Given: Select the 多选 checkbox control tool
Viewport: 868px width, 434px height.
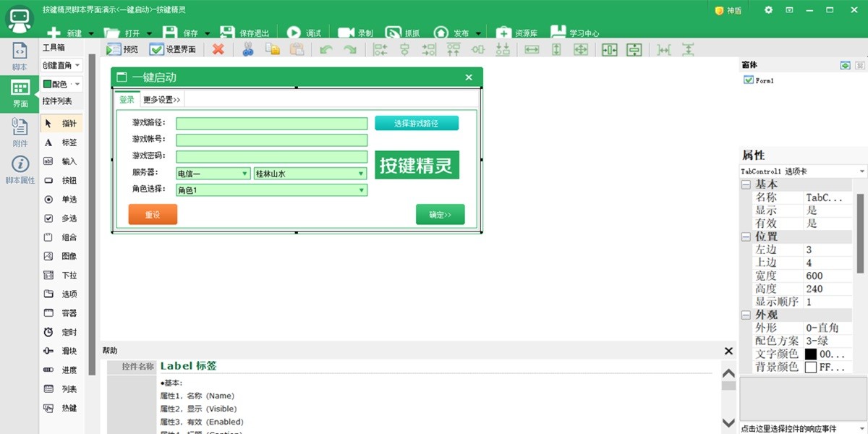Looking at the screenshot, I should coord(61,218).
